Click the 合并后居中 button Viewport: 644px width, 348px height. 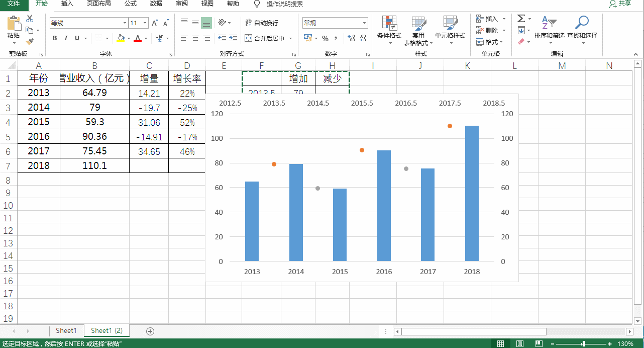pos(265,38)
